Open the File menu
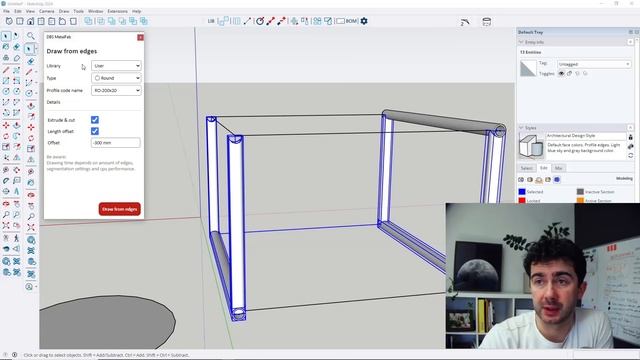The image size is (640, 360). 7,11
